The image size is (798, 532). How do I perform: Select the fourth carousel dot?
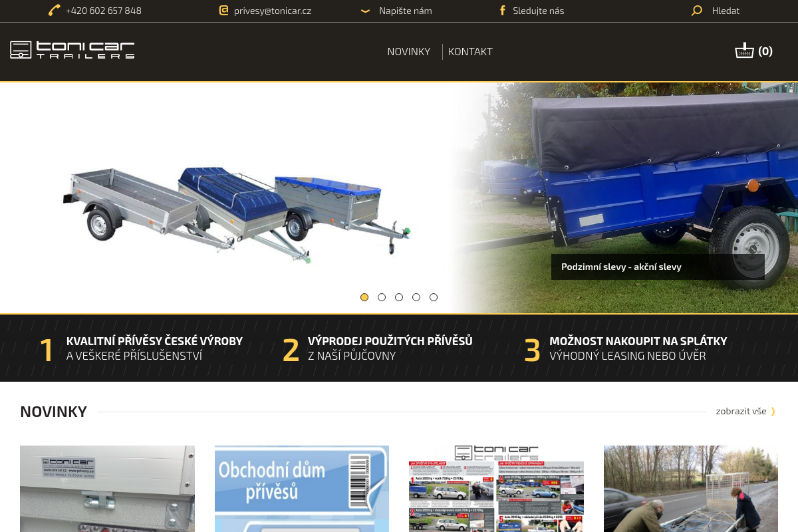pyautogui.click(x=416, y=297)
